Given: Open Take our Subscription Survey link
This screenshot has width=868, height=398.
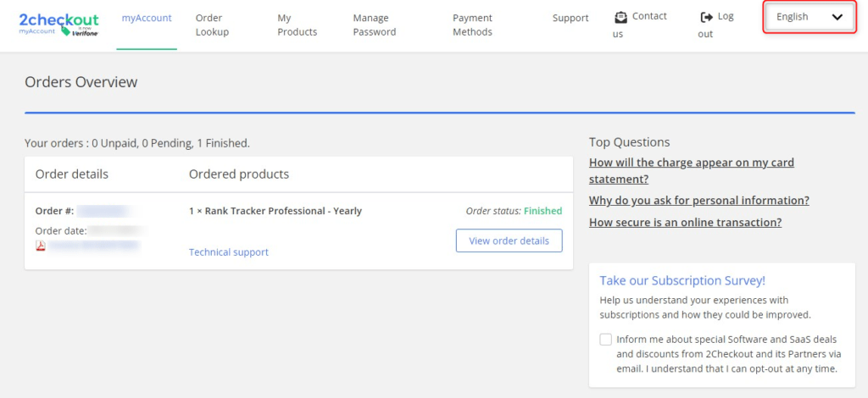Looking at the screenshot, I should pyautogui.click(x=682, y=280).
